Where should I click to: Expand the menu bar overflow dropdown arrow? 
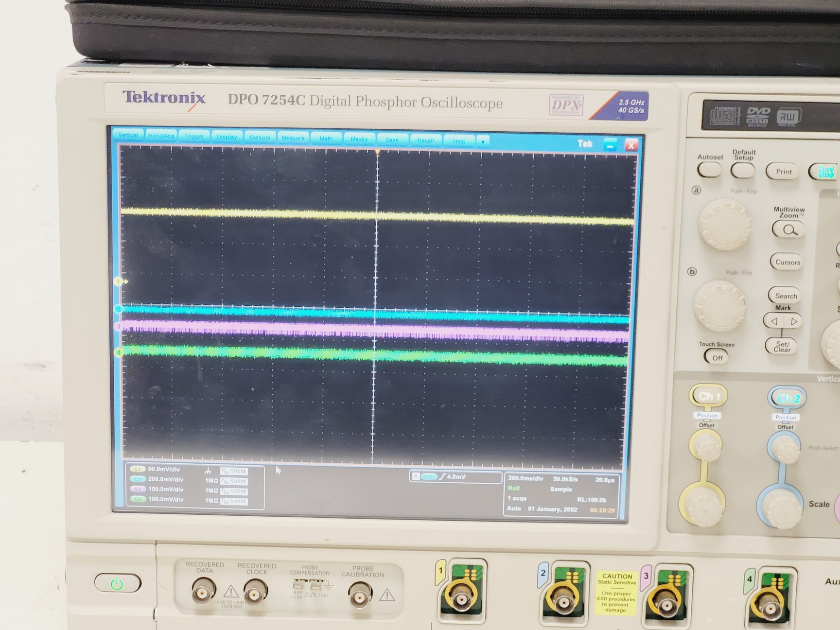tap(483, 142)
